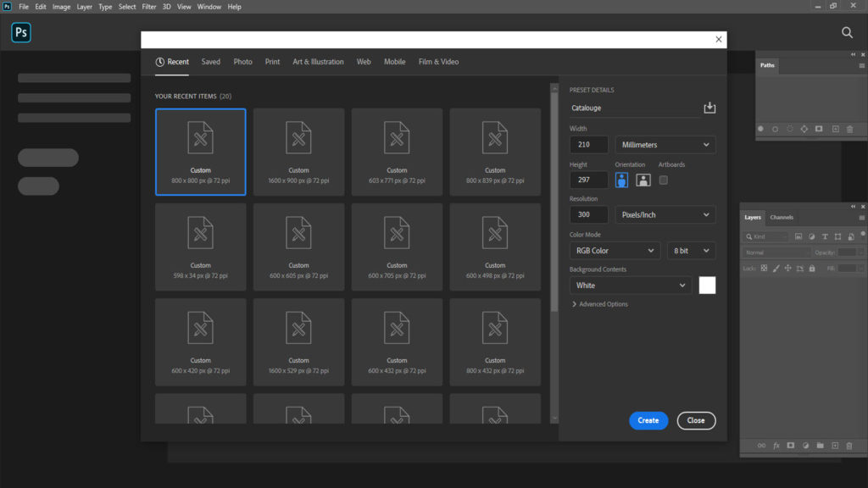Open the RGB Color mode dropdown

pyautogui.click(x=615, y=251)
